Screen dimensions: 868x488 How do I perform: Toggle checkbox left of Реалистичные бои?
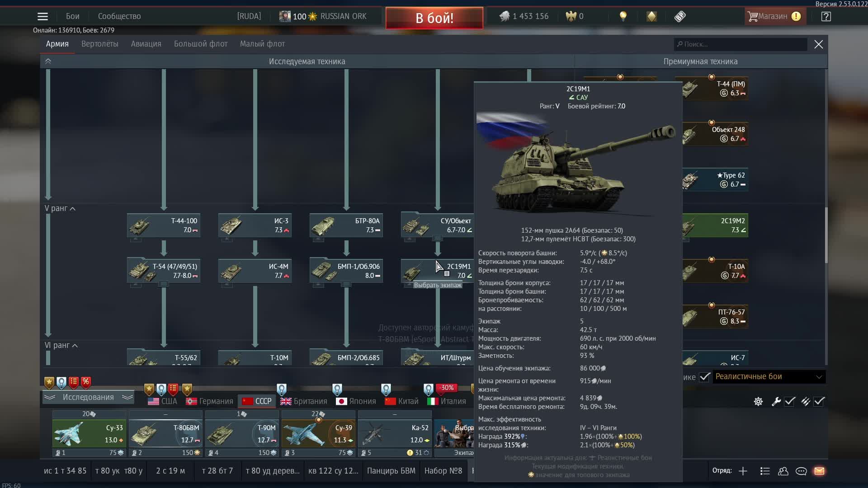coord(704,377)
